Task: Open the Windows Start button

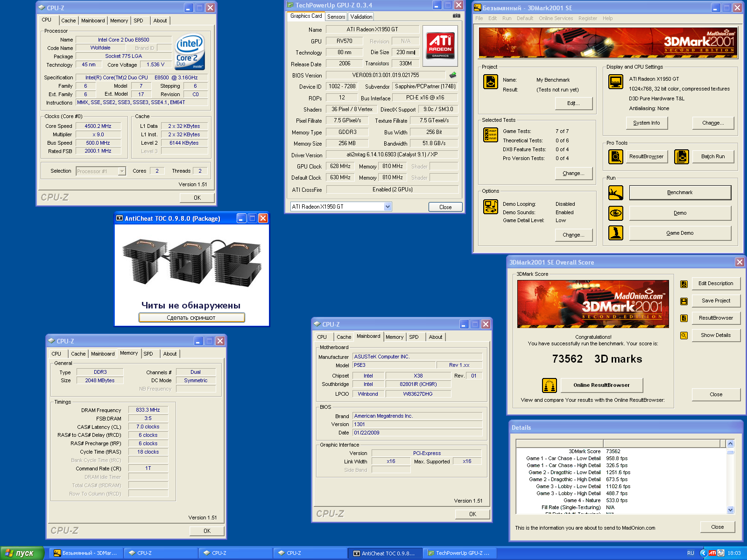Action: click(x=22, y=553)
